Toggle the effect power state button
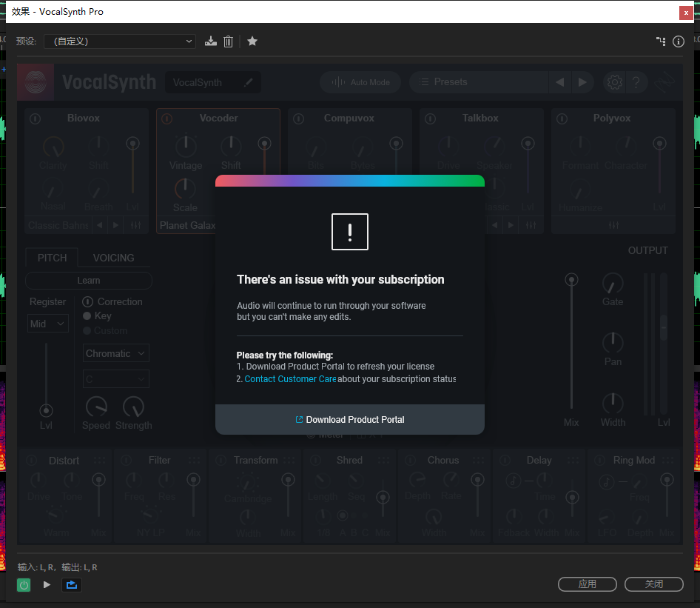700x608 pixels. [x=24, y=585]
